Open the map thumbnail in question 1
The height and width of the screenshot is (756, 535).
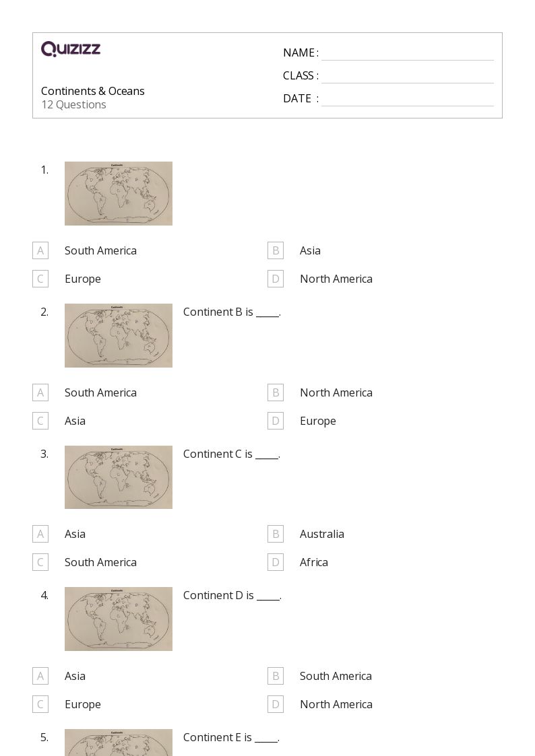tap(119, 193)
